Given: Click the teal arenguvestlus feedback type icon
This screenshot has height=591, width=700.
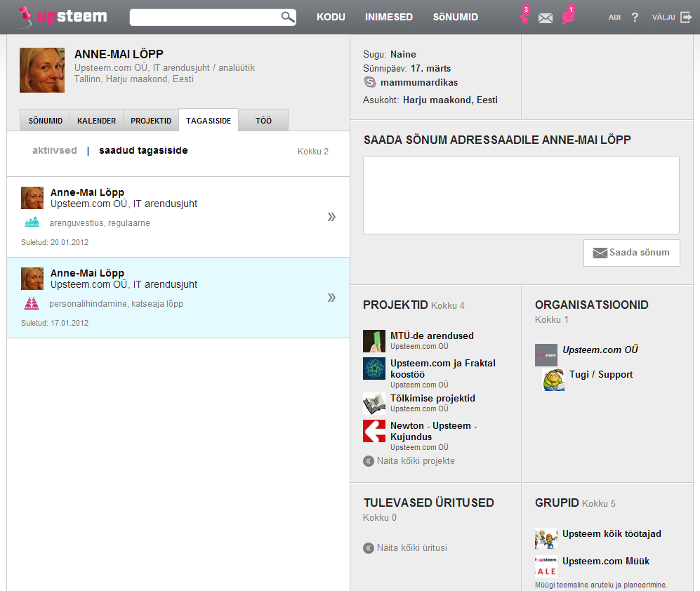Looking at the screenshot, I should click(32, 222).
